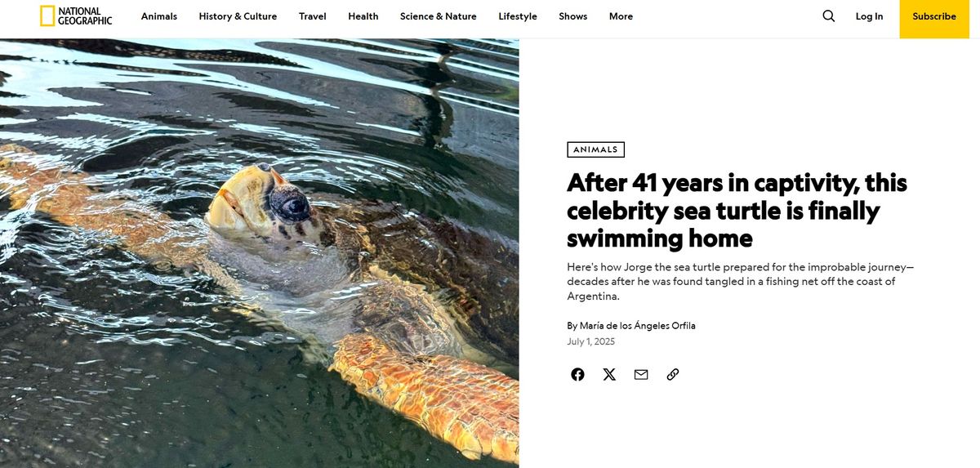The image size is (980, 468).
Task: Navigate to Lifestyle section
Action: (518, 16)
